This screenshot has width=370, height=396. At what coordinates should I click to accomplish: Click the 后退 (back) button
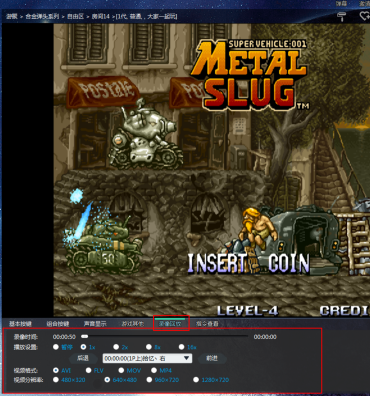tap(83, 358)
